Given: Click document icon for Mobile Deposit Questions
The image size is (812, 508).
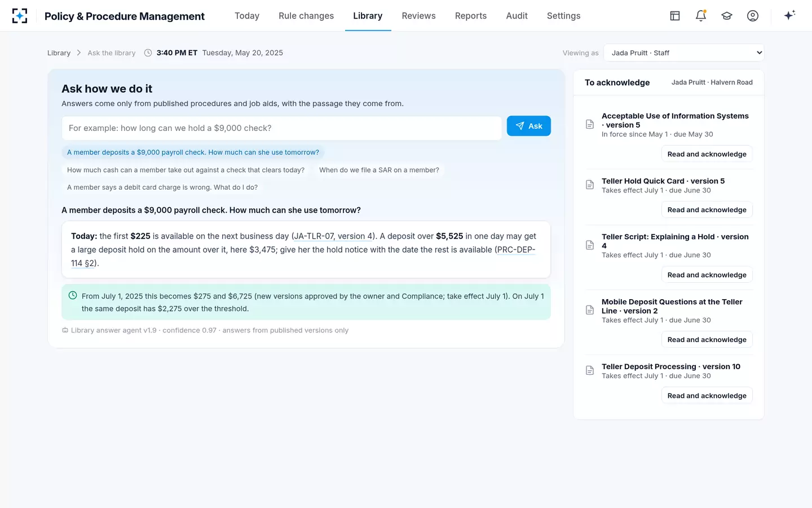Looking at the screenshot, I should pos(590,310).
